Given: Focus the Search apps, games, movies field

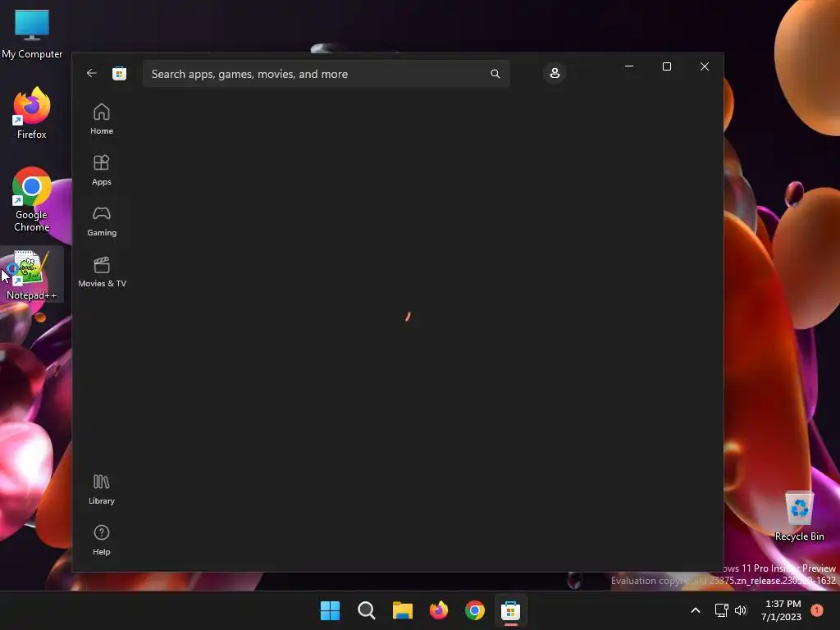Looking at the screenshot, I should click(x=326, y=74).
